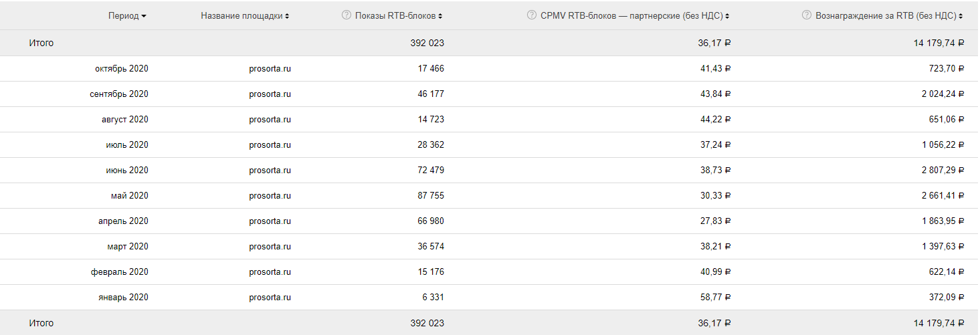Click sort arrows next to CPMV RTB-блоков
980x335 pixels.
tap(727, 16)
